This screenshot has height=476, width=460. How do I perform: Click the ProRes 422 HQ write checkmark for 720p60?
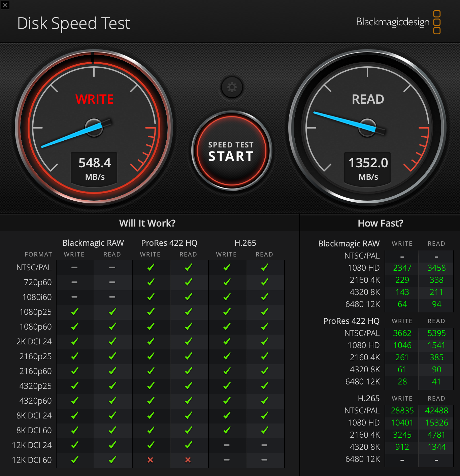pos(151,282)
